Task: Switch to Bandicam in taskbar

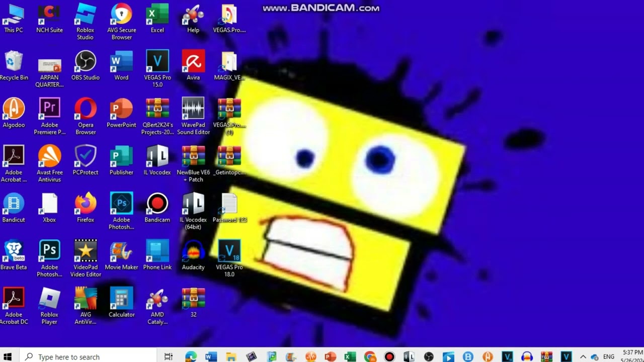Action: point(389,356)
